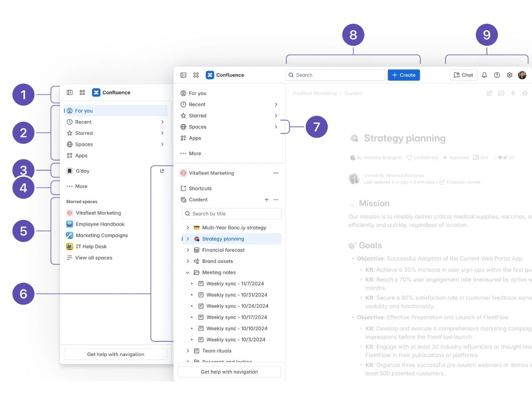
Task: Open More in front window sidebar
Action: tap(229, 153)
